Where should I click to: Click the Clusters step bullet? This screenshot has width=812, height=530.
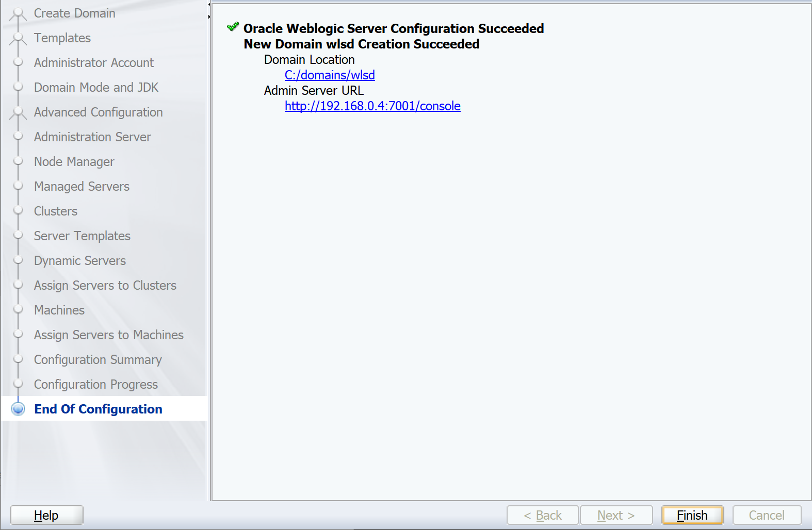(x=18, y=210)
